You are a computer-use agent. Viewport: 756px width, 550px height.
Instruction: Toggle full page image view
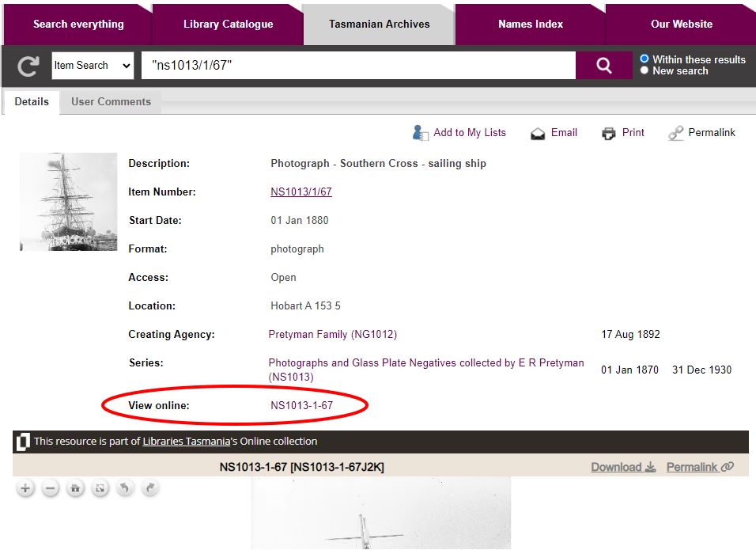pyautogui.click(x=100, y=488)
